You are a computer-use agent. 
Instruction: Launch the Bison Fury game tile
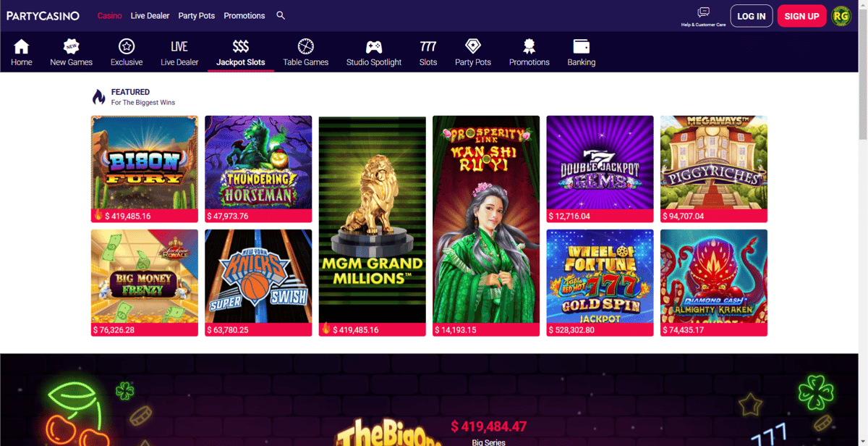coord(145,169)
